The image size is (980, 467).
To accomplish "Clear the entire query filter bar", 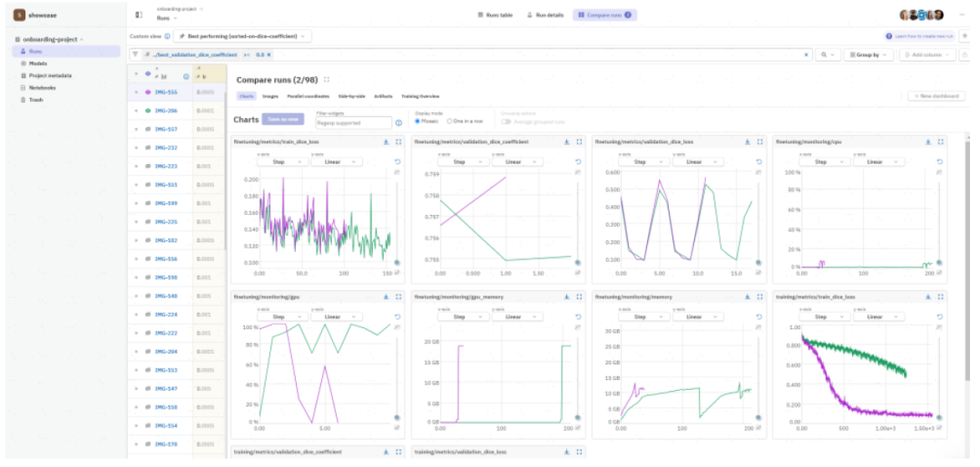I will pyautogui.click(x=806, y=55).
